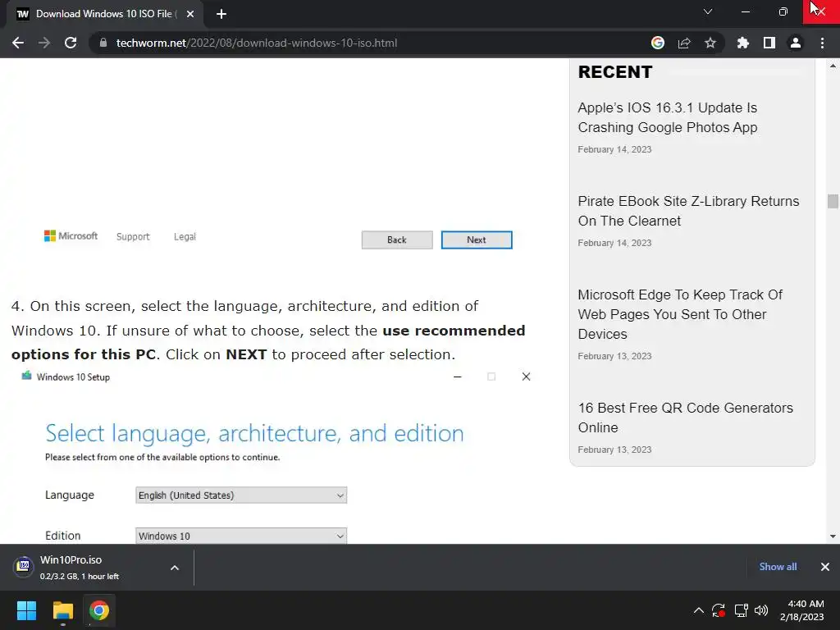
Task: Click Windows 10 Setup minimize dash
Action: (458, 377)
